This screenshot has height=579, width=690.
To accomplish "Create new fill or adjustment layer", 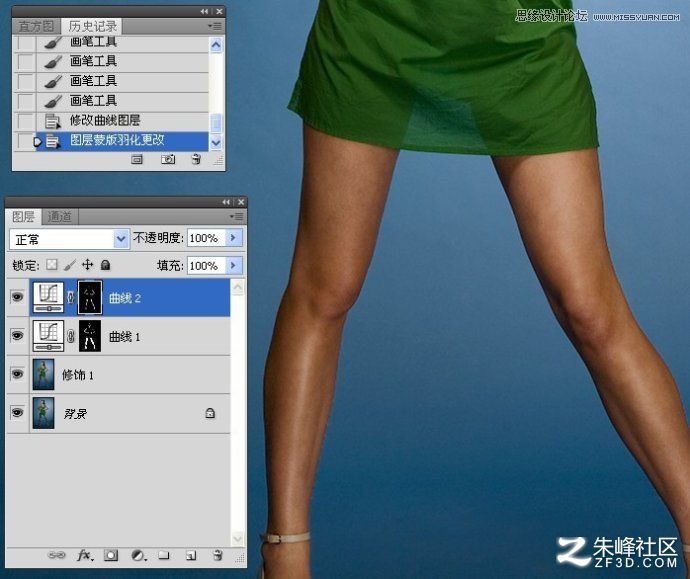I will click(139, 556).
